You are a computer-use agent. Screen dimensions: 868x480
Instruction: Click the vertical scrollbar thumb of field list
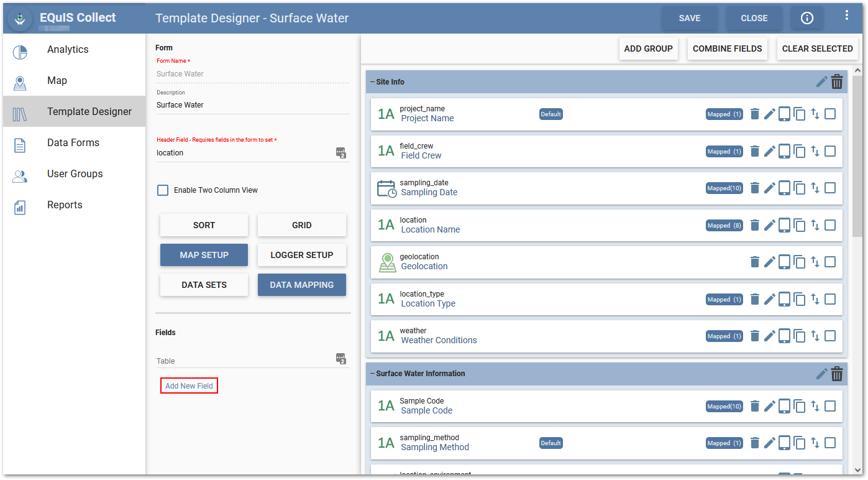click(x=857, y=156)
